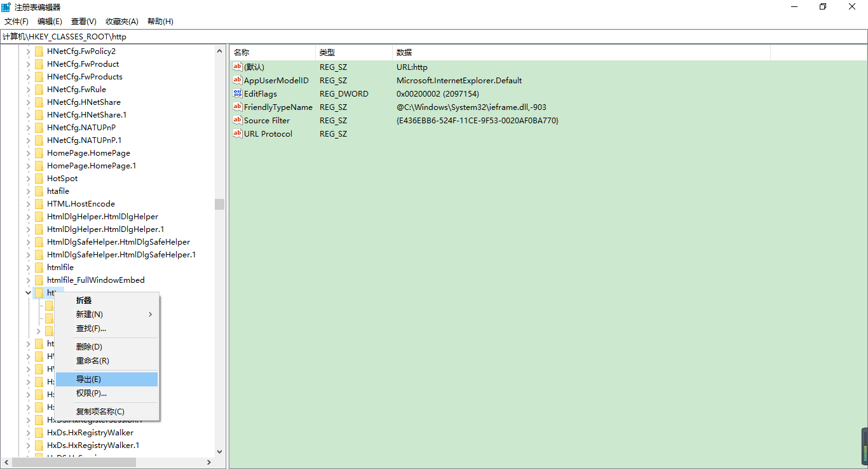Open submenu arrow of 新建(N)
Screen dimensions: 868x469
click(x=151, y=315)
